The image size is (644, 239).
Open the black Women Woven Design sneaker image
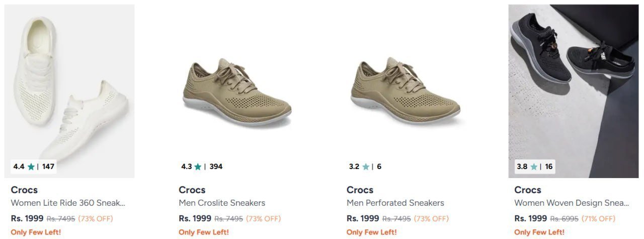click(x=573, y=91)
